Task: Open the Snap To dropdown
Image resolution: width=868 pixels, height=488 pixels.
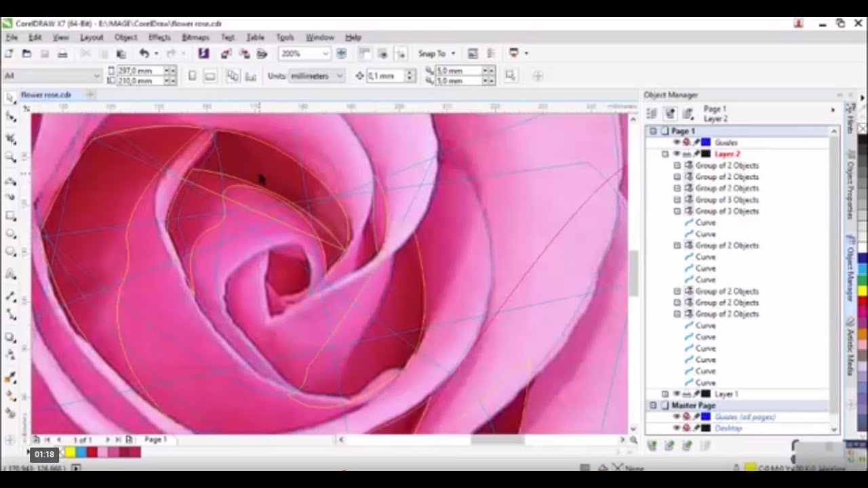Action: (x=437, y=54)
